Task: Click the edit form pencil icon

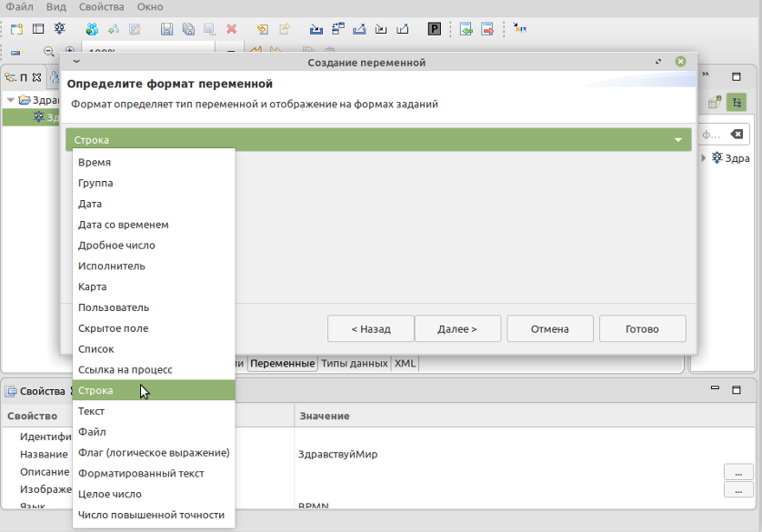Action: [135, 29]
